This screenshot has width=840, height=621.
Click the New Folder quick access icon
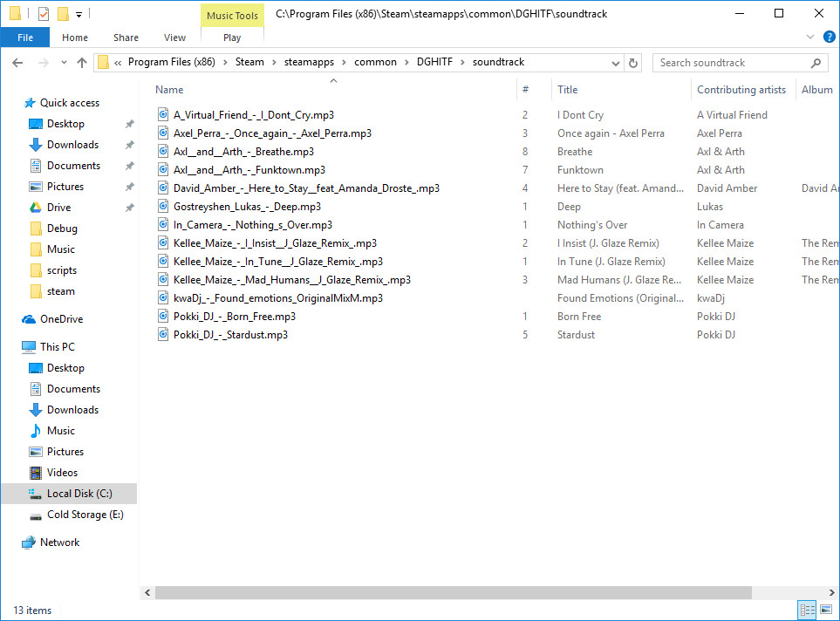click(63, 13)
